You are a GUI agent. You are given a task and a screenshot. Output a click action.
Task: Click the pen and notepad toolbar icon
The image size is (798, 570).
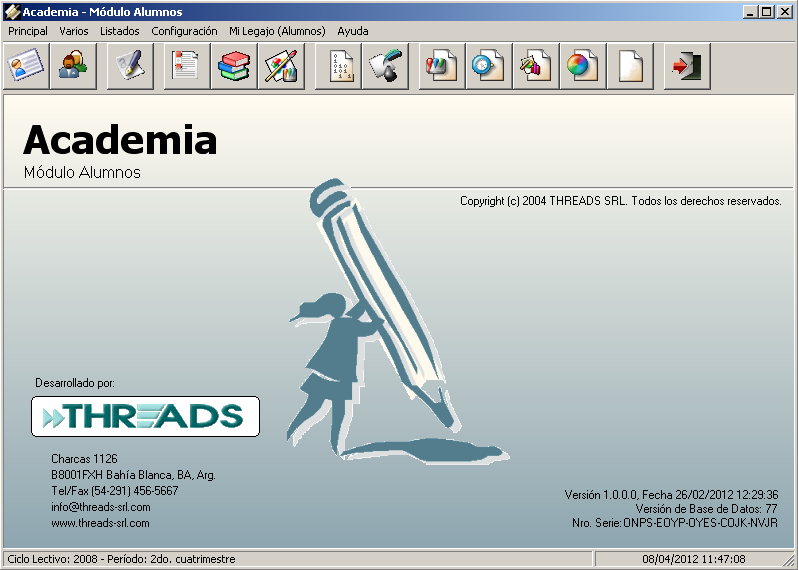pyautogui.click(x=130, y=67)
